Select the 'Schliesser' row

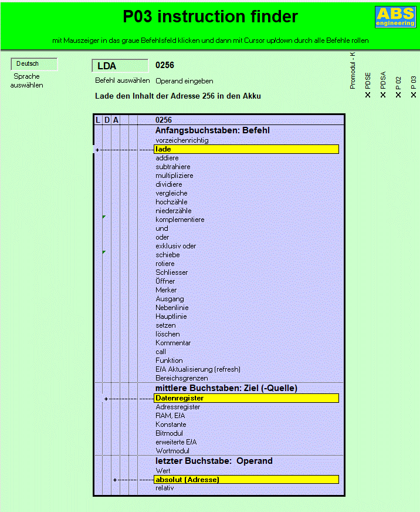pos(172,272)
